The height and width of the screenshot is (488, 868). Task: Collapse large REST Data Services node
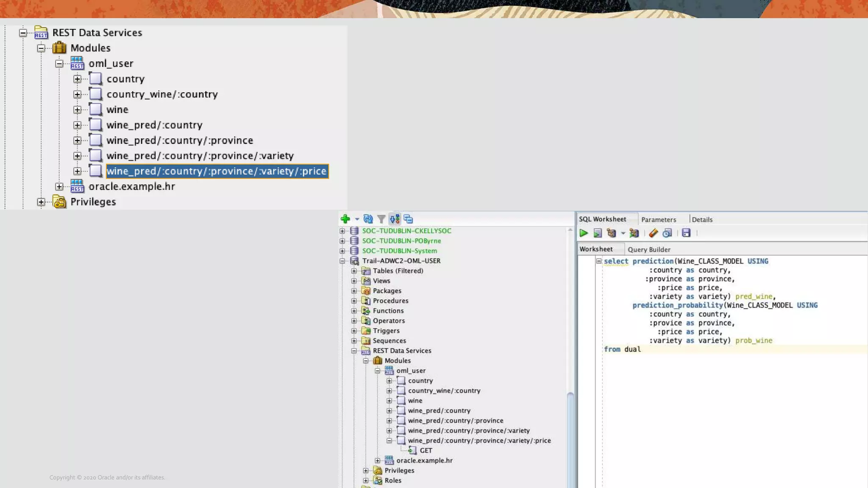tap(23, 33)
